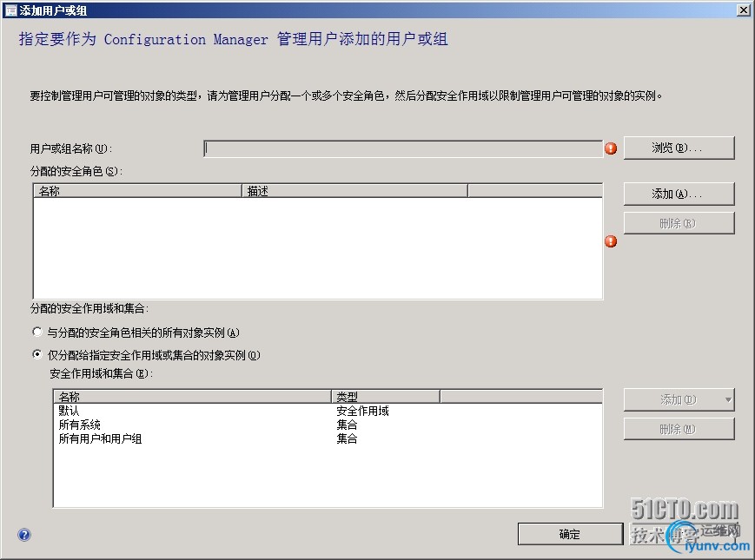The height and width of the screenshot is (560, 755).
Task: Open help via the blue question mark icon
Action: [x=24, y=535]
